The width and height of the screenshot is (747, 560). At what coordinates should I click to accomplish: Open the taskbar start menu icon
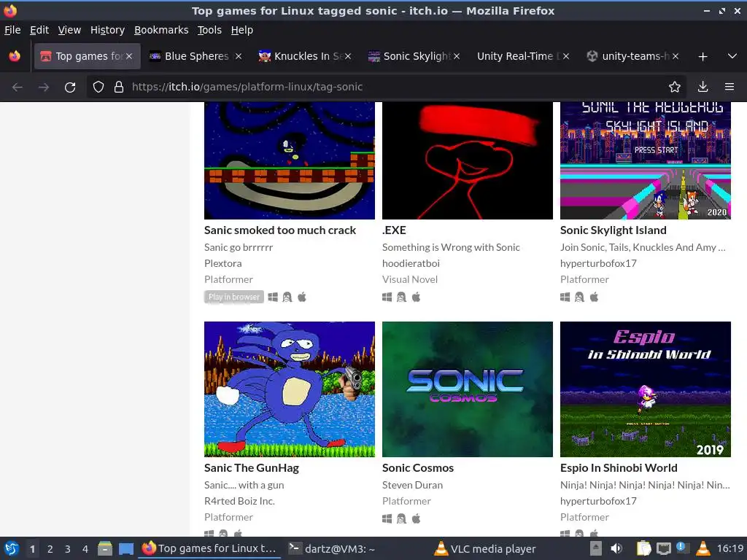coord(12,548)
